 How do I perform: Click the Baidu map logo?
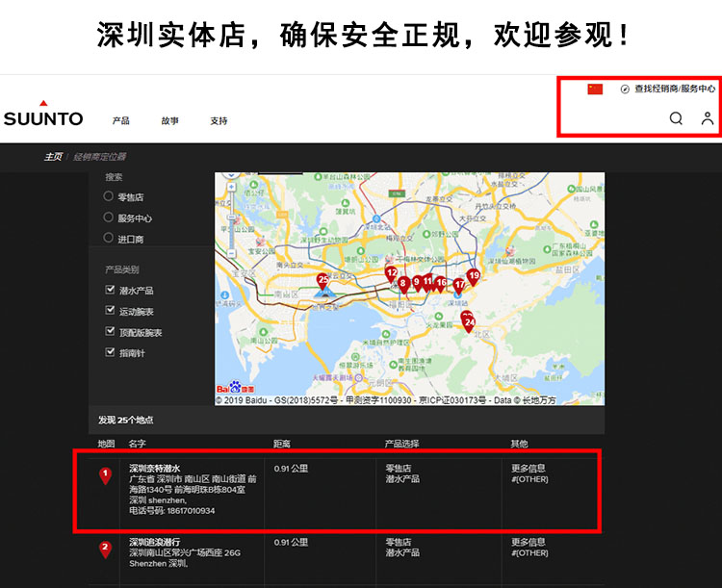235,387
